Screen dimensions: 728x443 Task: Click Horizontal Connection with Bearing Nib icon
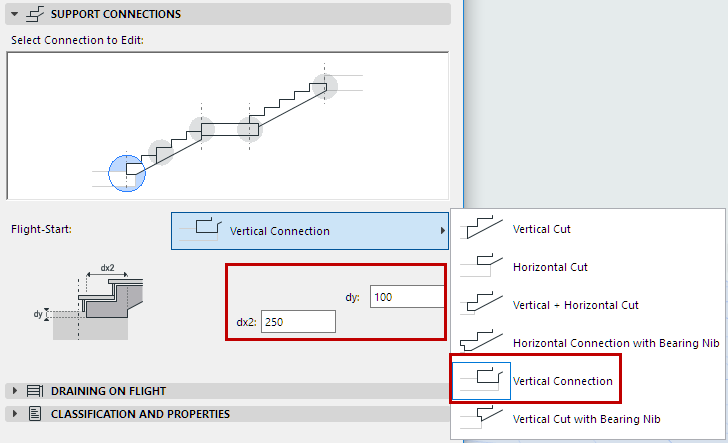481,343
